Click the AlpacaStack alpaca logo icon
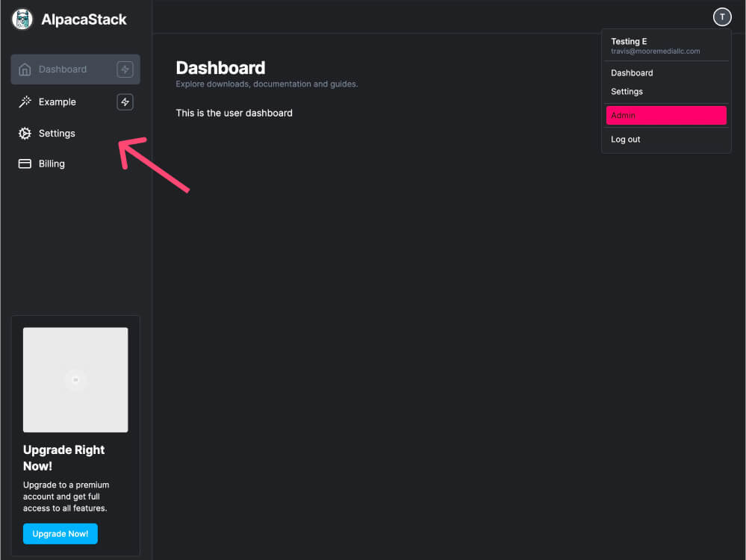This screenshot has height=560, width=746. click(22, 19)
